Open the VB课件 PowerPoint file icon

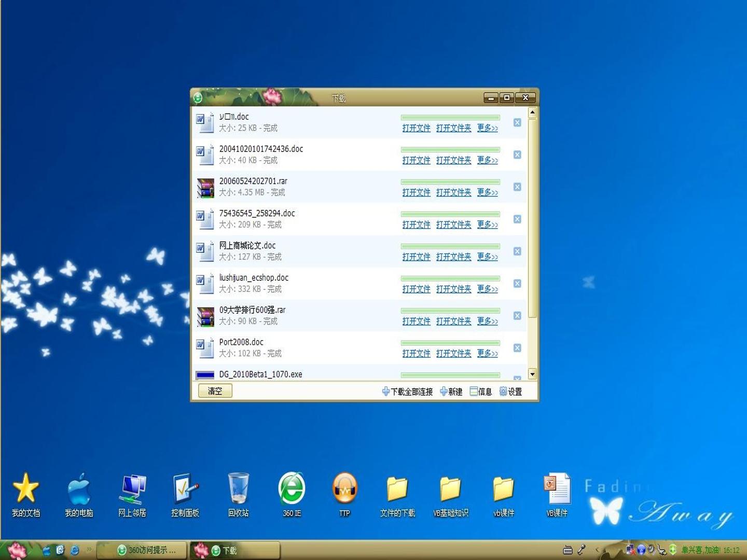pyautogui.click(x=557, y=494)
